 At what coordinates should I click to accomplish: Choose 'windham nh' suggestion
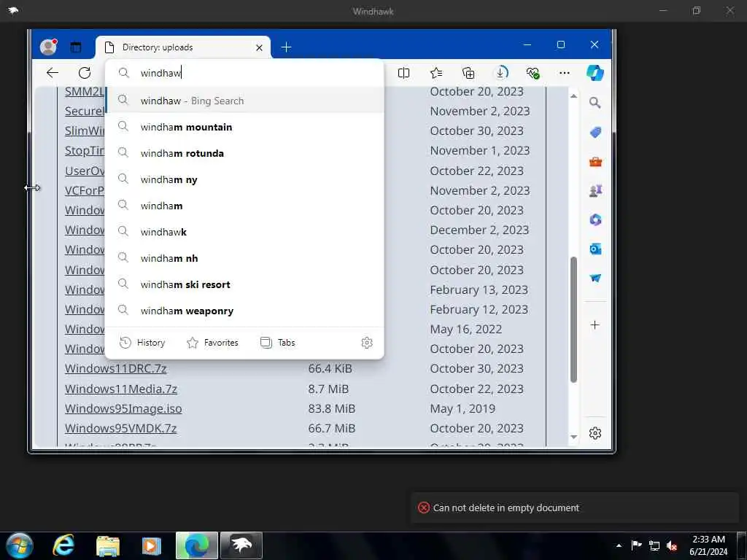tap(244, 258)
